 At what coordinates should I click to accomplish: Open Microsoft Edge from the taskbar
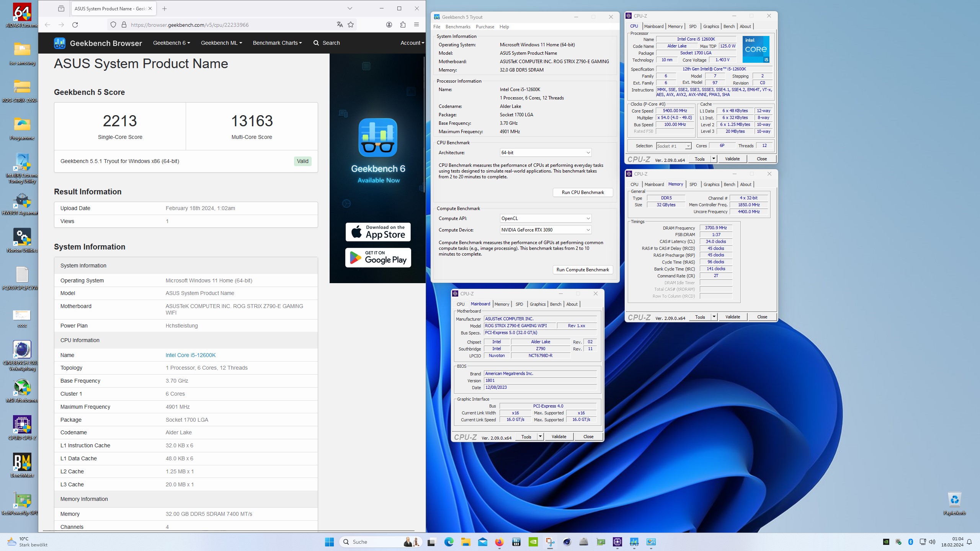[449, 542]
